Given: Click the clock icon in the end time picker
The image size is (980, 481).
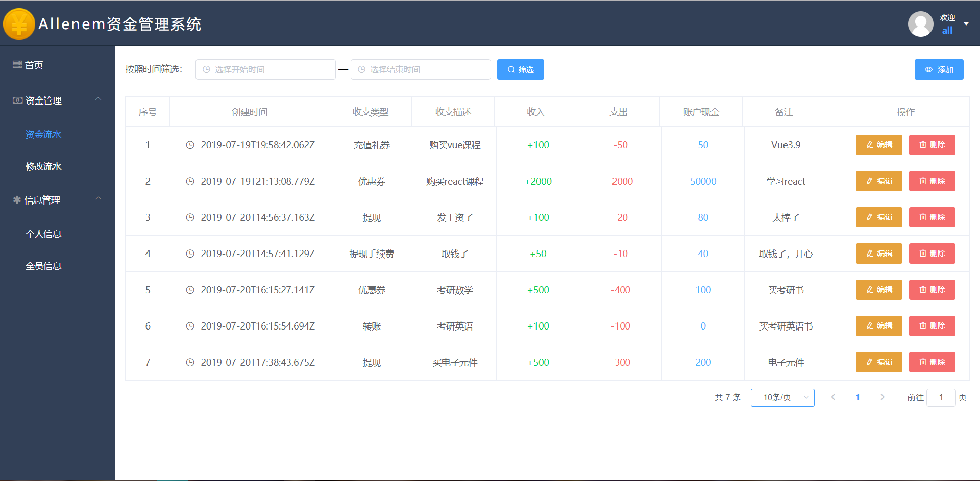Looking at the screenshot, I should point(362,69).
